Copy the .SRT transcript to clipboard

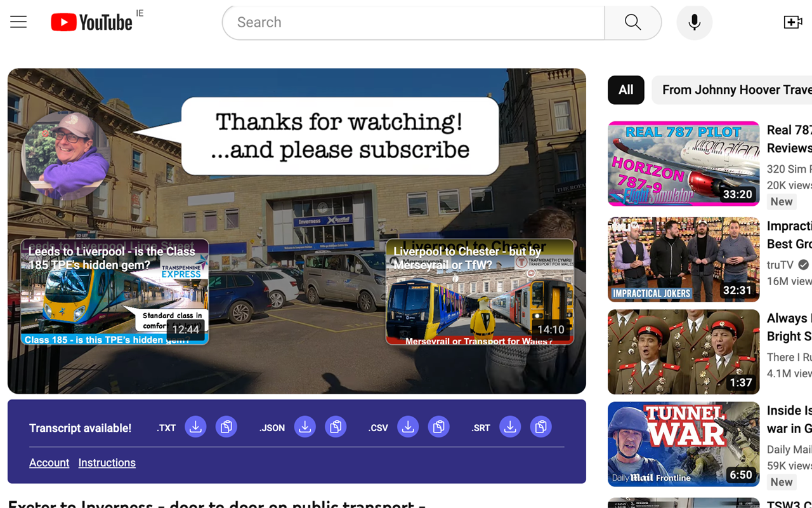(x=540, y=427)
